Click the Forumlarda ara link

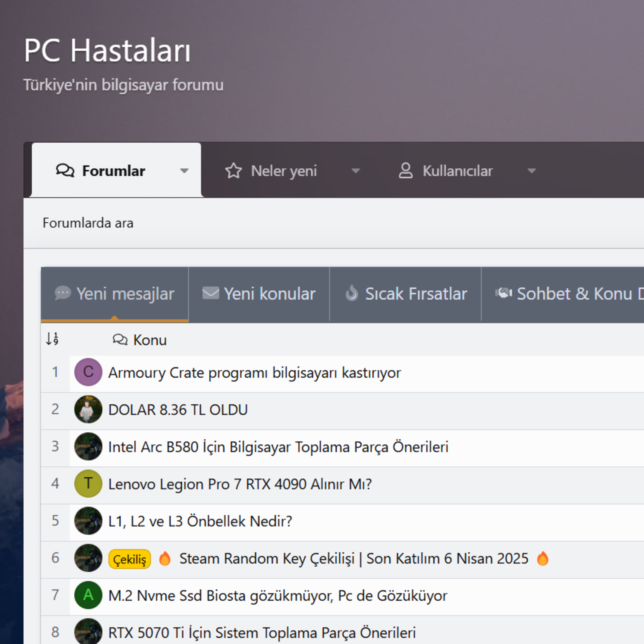88,223
